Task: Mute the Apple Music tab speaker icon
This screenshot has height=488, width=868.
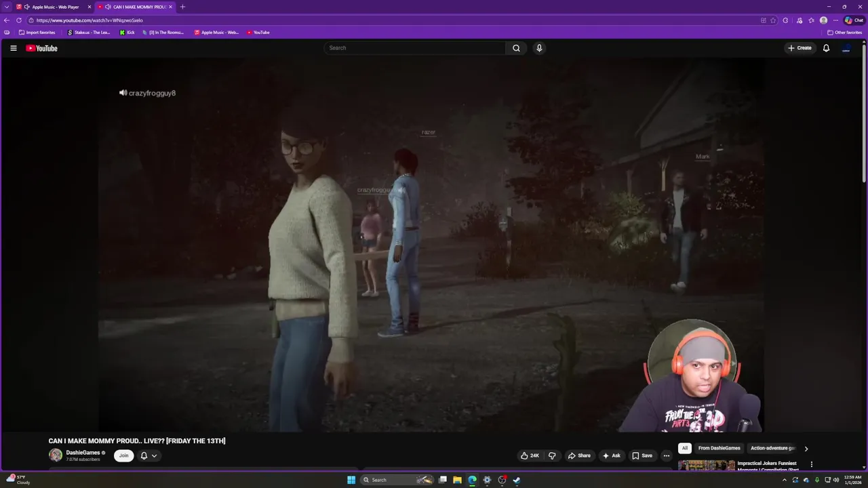Action: pos(27,7)
